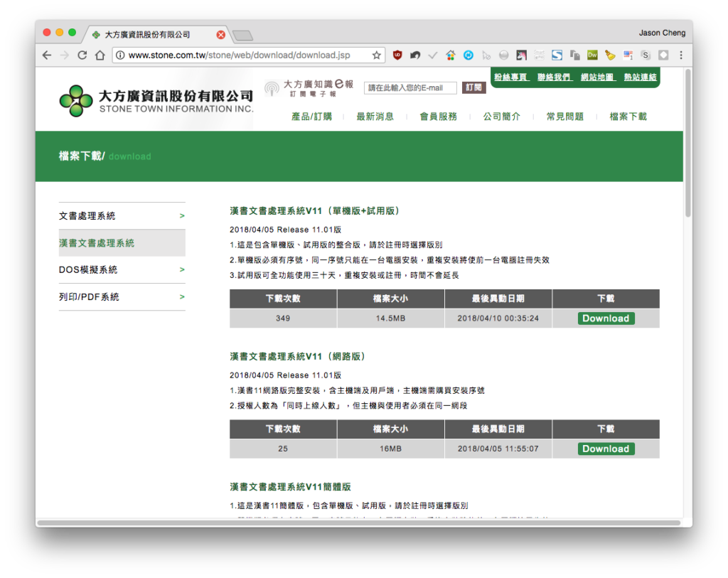Open the green Dw extension icon
The image size is (728, 578).
[x=592, y=55]
